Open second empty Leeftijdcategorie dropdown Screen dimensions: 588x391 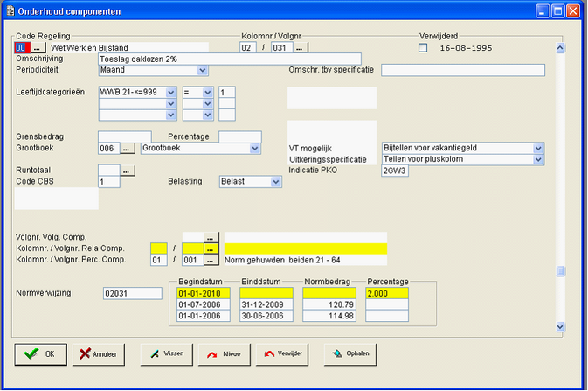[x=171, y=104]
